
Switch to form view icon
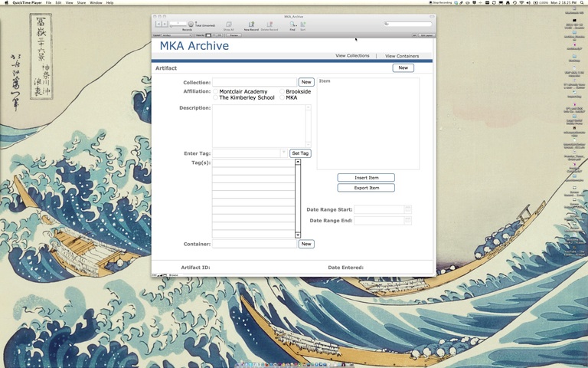pos(208,35)
